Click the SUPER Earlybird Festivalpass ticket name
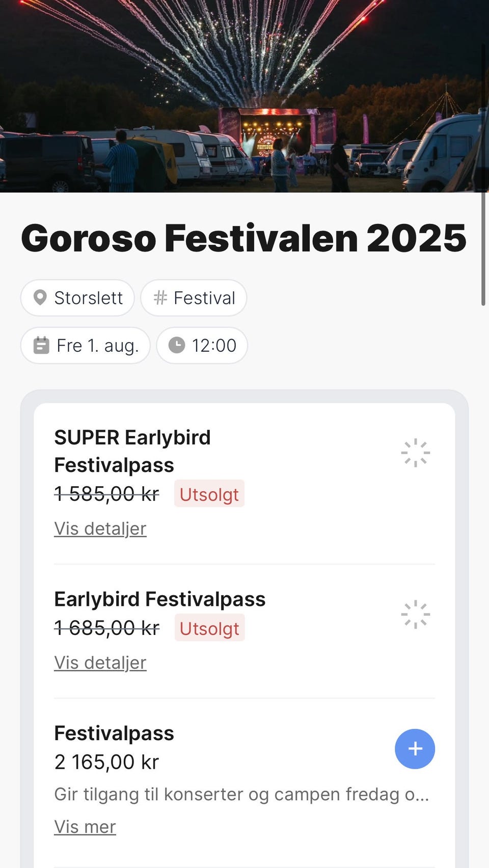The width and height of the screenshot is (489, 868). [132, 451]
